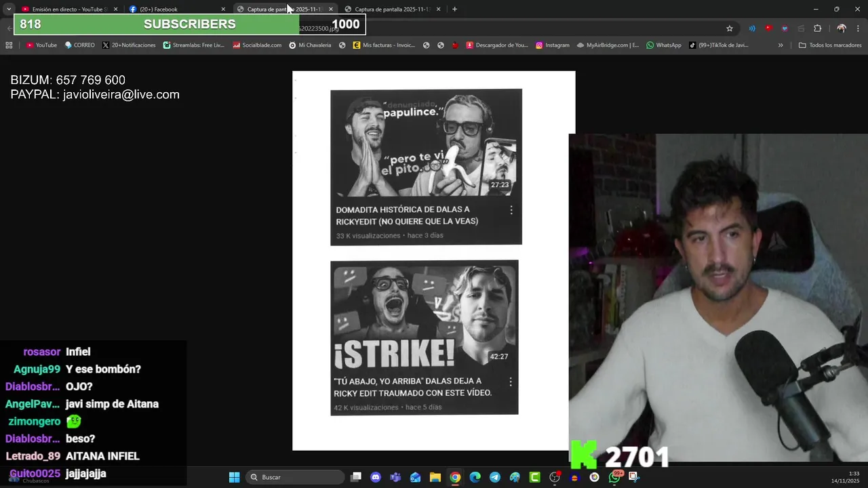
Task: Open three-dot menu of DOMADITA HISTÓRICA video
Action: pyautogui.click(x=511, y=210)
